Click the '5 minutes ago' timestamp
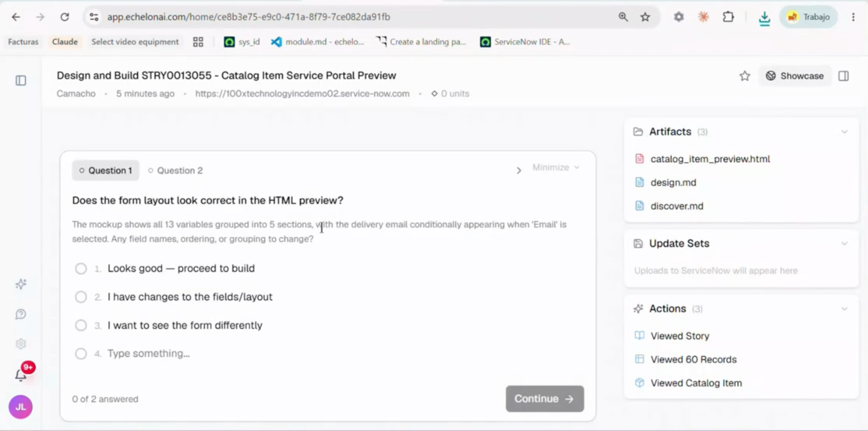Image resolution: width=868 pixels, height=431 pixels. click(145, 93)
